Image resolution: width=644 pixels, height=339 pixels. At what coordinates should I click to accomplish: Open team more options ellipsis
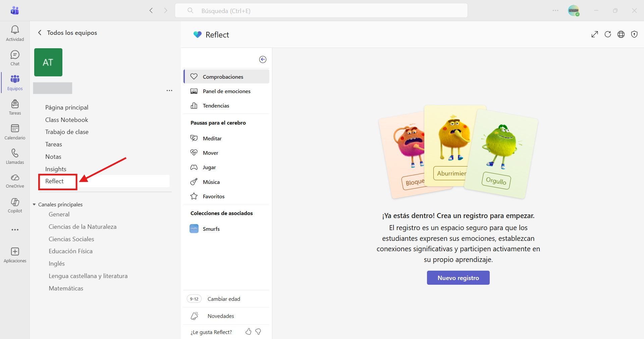[169, 90]
